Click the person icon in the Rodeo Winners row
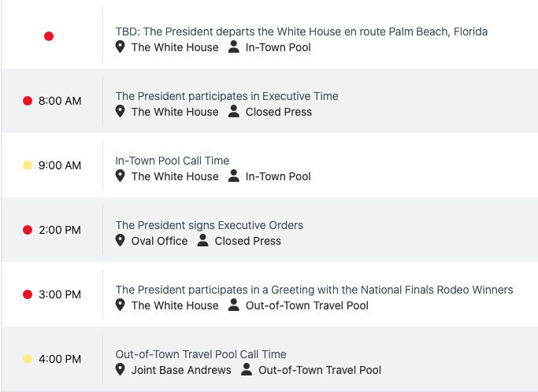Screen dimensions: 538x392 pyautogui.click(x=234, y=305)
